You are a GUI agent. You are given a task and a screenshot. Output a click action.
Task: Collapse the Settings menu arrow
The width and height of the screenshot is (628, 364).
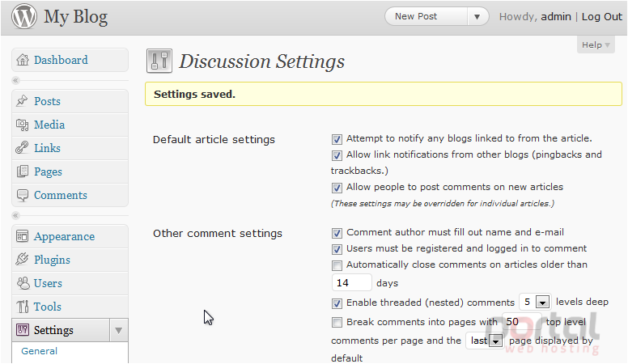(118, 330)
